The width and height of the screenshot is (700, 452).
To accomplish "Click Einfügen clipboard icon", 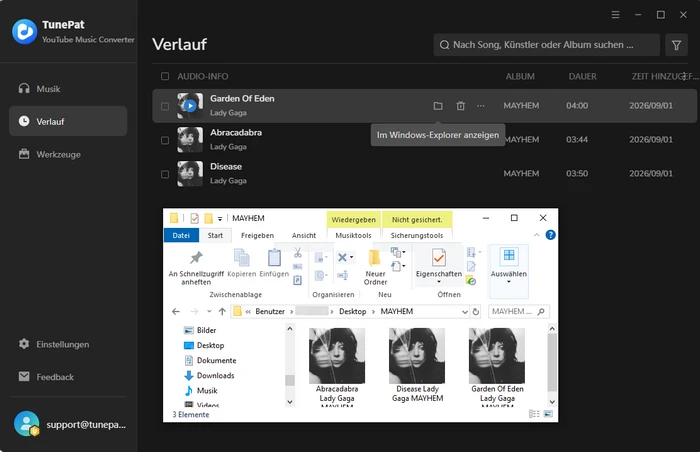I will click(x=274, y=258).
